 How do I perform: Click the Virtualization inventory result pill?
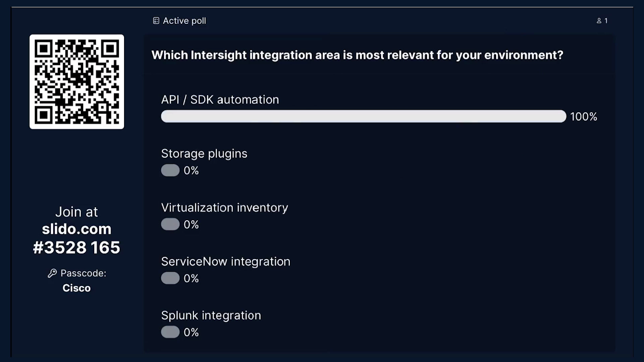tap(170, 224)
